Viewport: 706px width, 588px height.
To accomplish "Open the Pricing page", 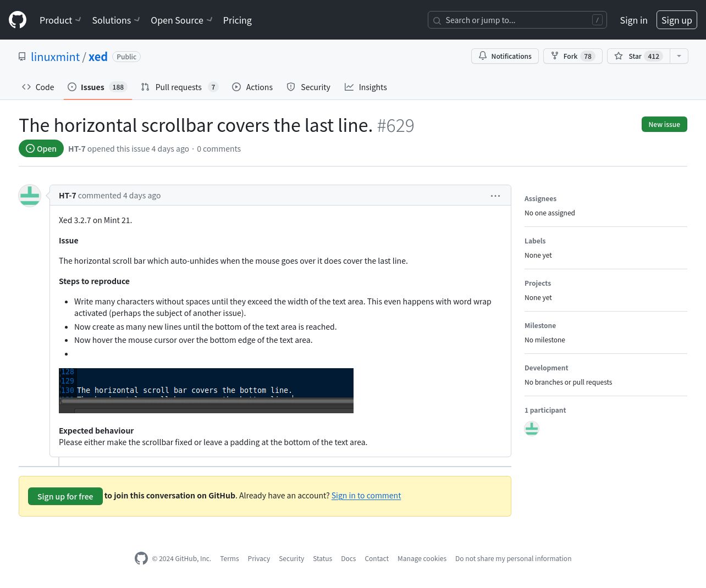I will tap(238, 20).
